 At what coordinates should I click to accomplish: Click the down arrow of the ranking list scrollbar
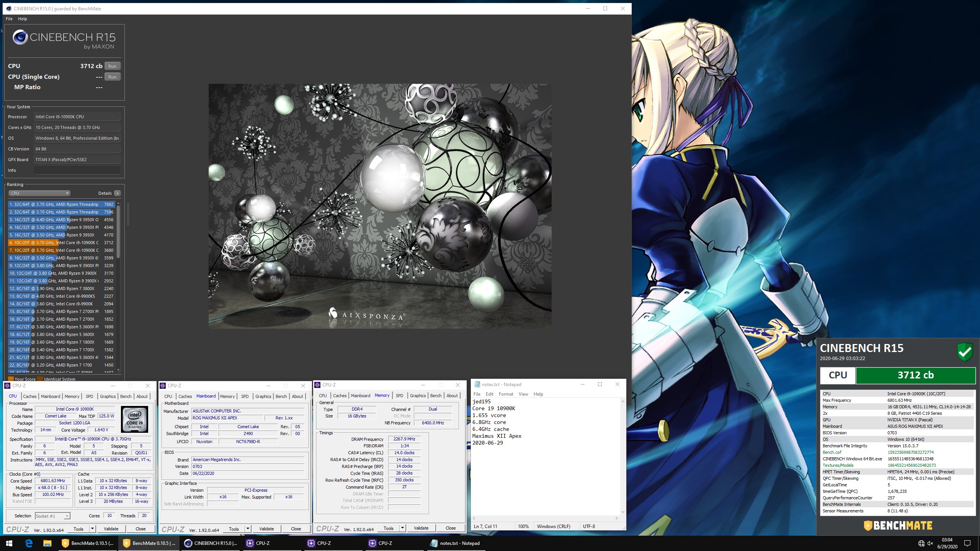coord(118,370)
